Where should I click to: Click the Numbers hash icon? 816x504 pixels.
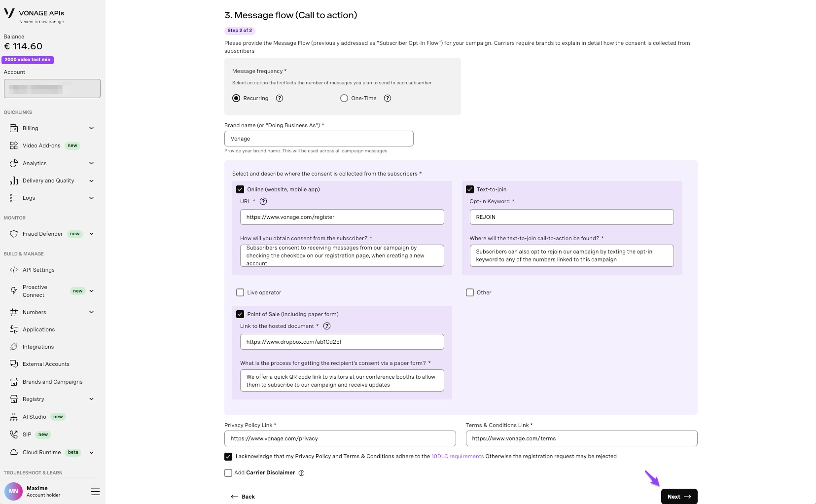click(14, 312)
